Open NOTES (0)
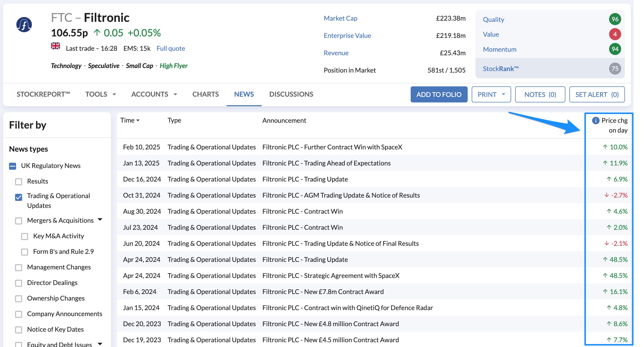Image resolution: width=644 pixels, height=347 pixels. (540, 94)
